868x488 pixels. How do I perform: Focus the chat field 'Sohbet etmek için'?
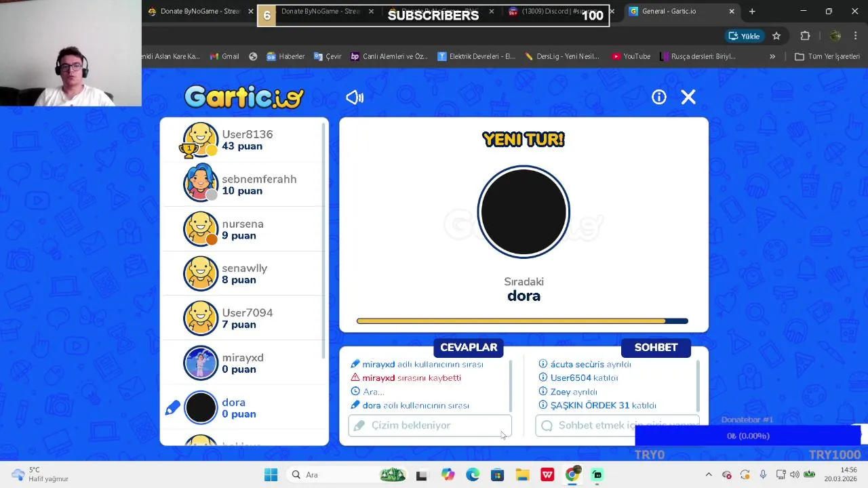tap(617, 425)
